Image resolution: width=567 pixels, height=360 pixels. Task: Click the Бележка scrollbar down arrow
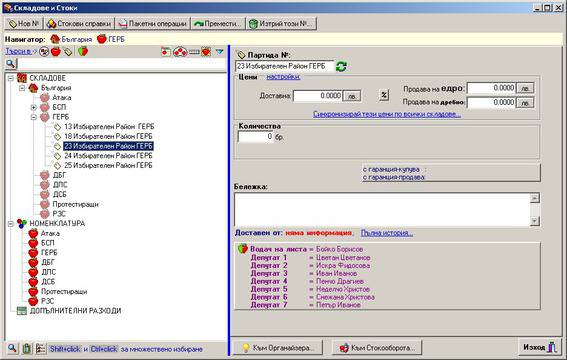(535, 221)
